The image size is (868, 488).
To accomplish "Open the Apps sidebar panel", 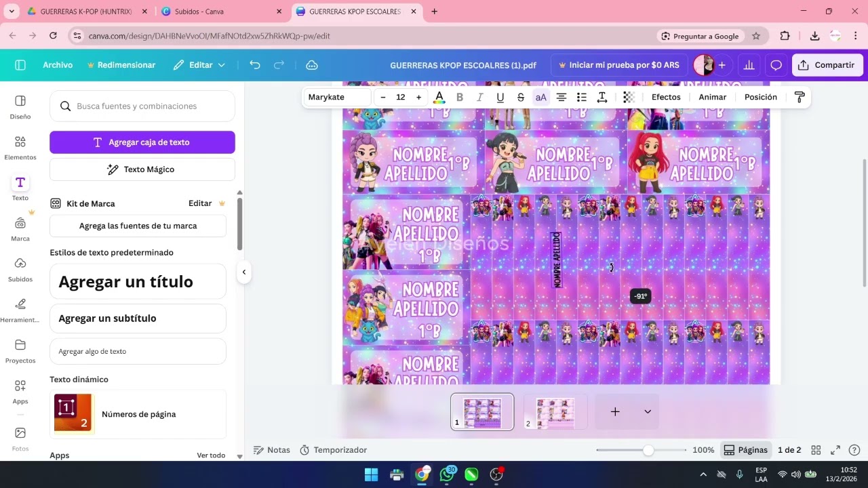I will [x=20, y=392].
